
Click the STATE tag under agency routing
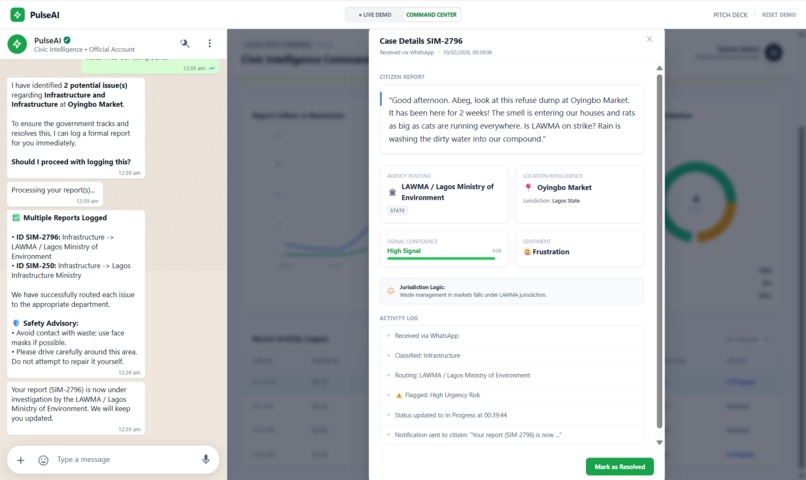[x=397, y=211]
